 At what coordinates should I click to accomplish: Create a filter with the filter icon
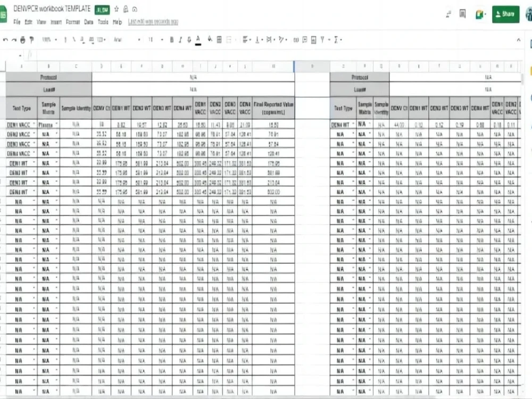tap(322, 40)
